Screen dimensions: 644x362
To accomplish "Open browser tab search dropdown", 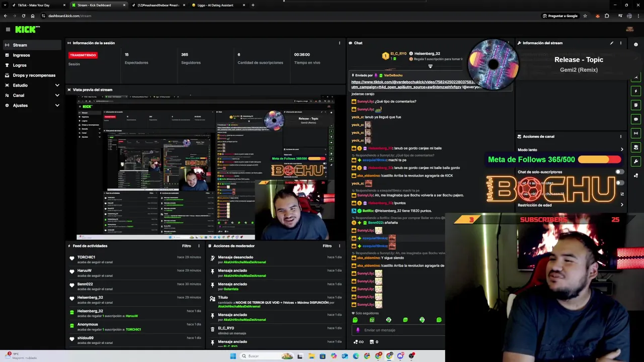I will pos(6,5).
